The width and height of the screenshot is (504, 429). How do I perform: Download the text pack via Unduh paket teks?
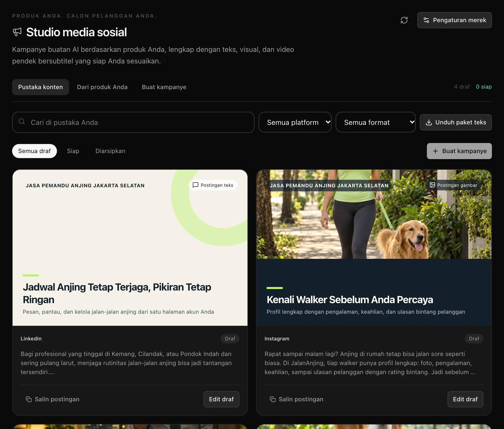(456, 122)
